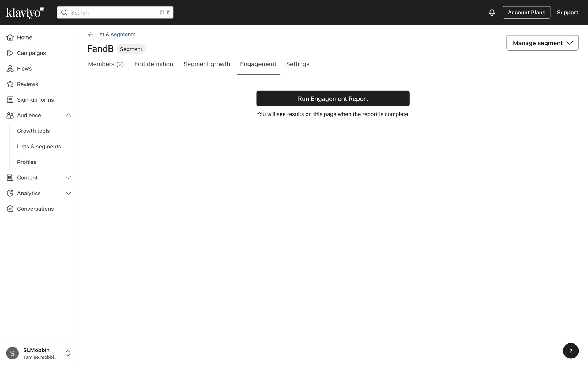
Task: Expand the Analytics menu section
Action: [68, 193]
